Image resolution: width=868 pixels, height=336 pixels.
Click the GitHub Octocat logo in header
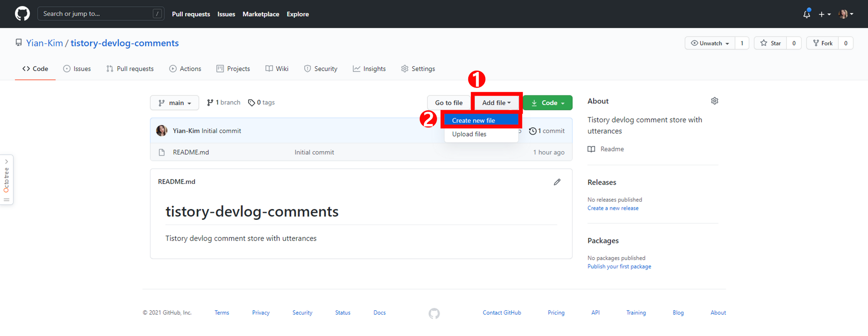[23, 14]
